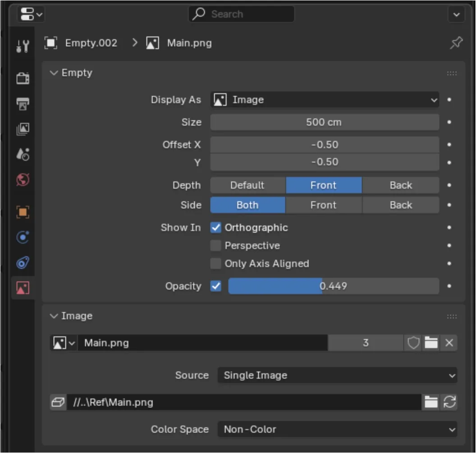
Task: Click the drag grip of Image panel
Action: point(452,317)
